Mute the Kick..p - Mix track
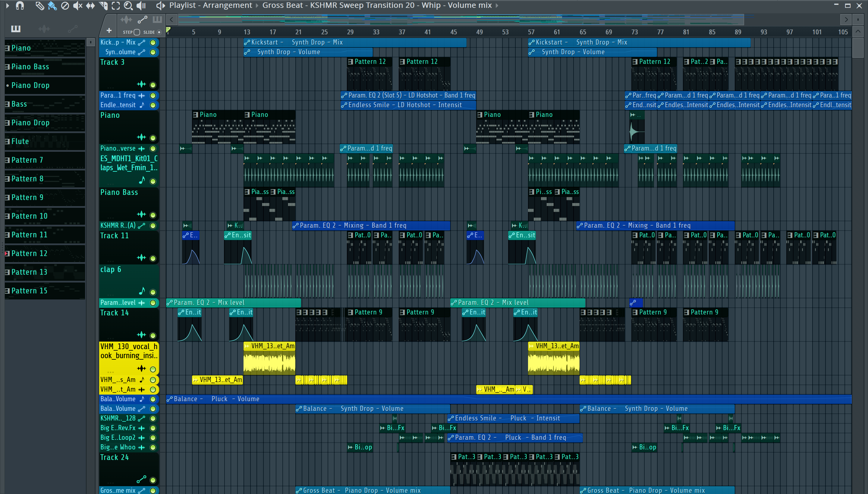 click(x=153, y=42)
